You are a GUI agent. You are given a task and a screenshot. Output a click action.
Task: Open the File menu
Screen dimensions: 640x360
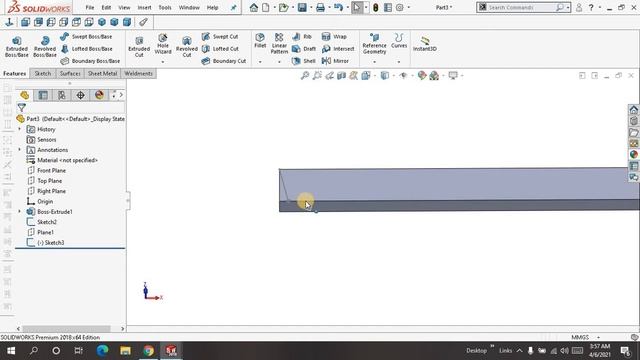[x=89, y=7]
